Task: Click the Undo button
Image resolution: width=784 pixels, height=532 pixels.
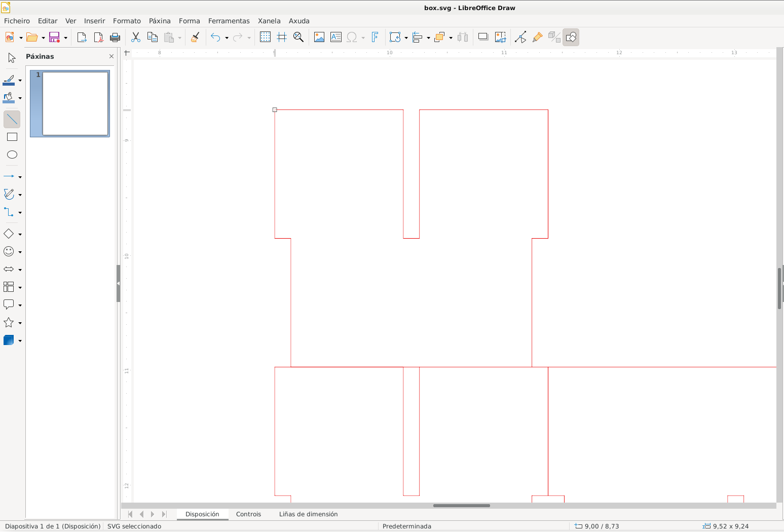Action: (215, 36)
